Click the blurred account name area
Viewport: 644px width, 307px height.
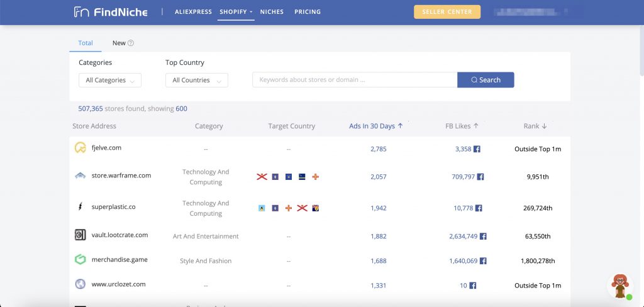tap(531, 12)
